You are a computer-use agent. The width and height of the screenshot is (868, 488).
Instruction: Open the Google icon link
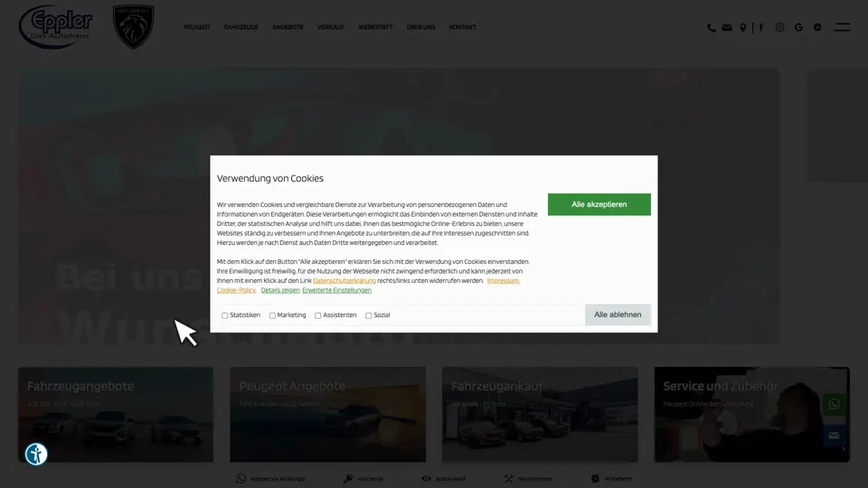798,27
